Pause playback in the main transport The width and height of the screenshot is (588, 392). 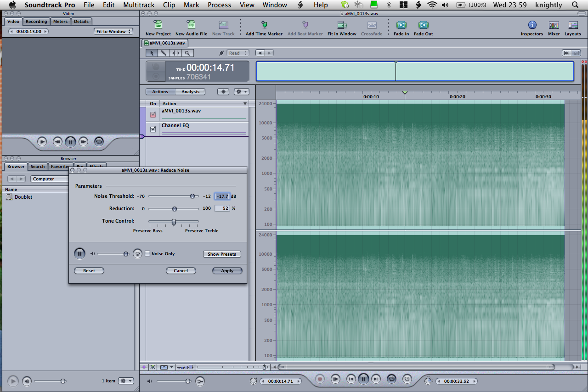(363, 379)
